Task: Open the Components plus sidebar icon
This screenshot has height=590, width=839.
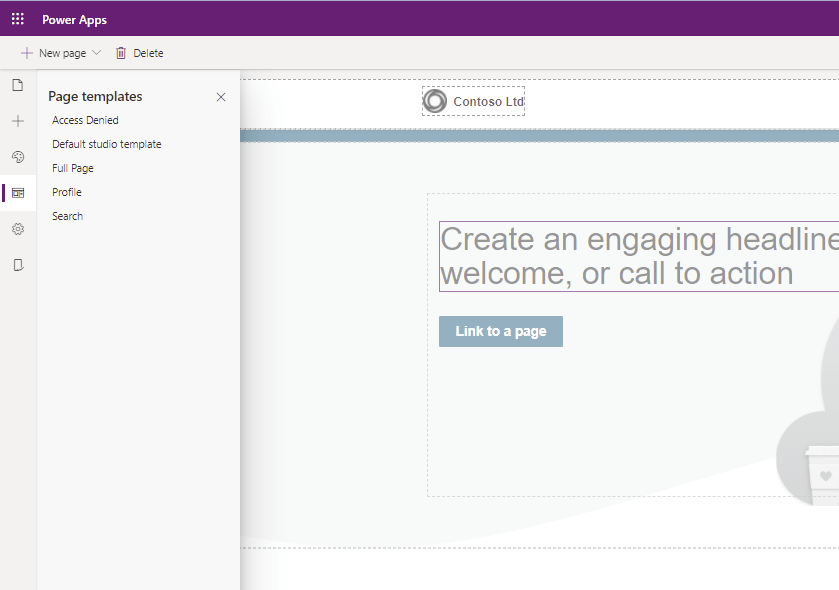Action: (18, 121)
